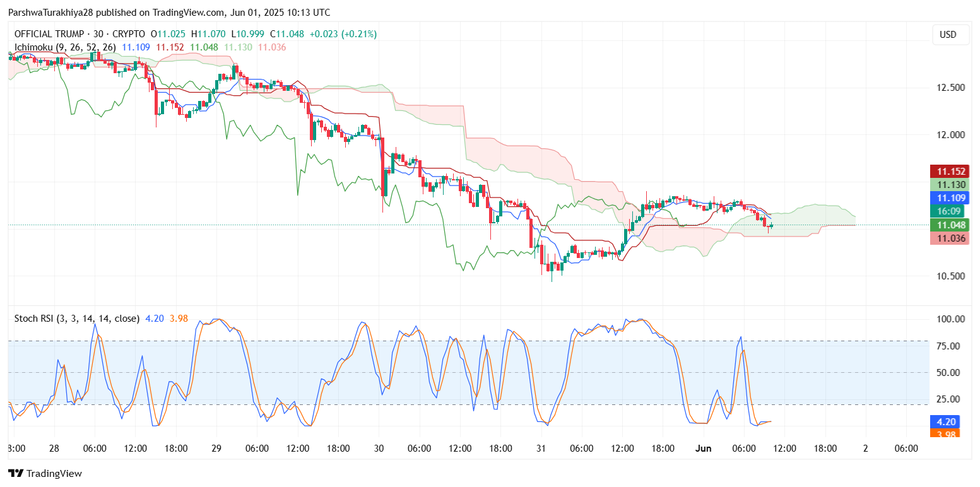
Task: Click the L10.999 low value in header
Action: pos(247,34)
